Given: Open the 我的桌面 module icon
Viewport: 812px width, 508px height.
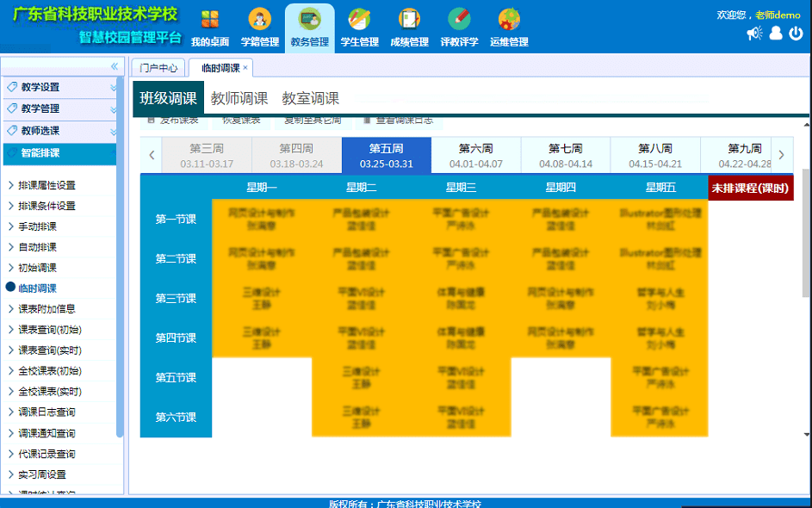Looking at the screenshot, I should coord(210,20).
